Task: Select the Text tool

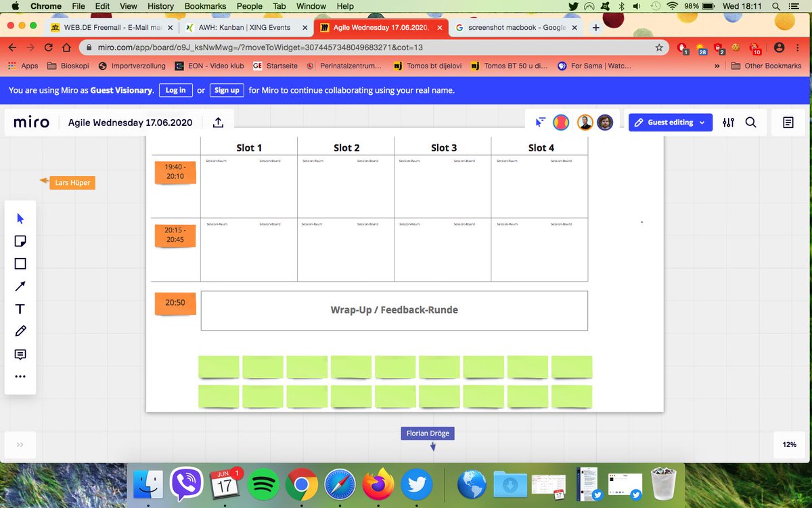Action: pos(20,309)
